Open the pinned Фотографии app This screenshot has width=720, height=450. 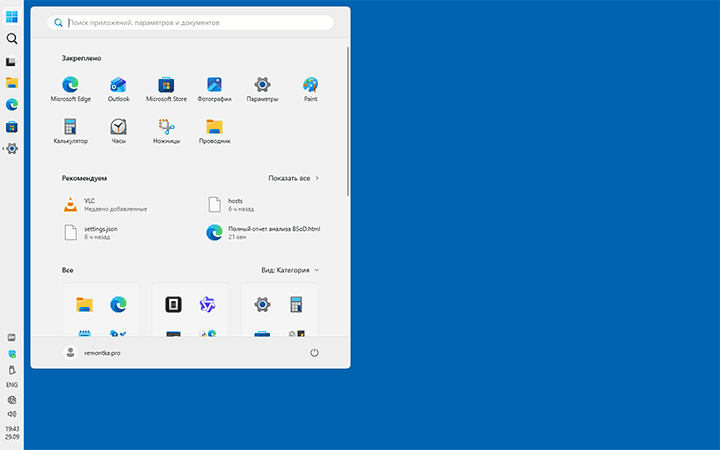tap(214, 89)
